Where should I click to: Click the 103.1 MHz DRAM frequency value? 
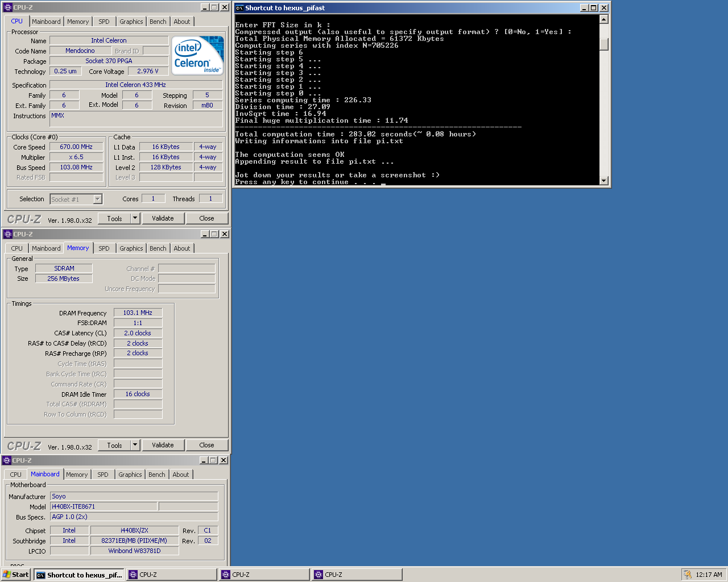pos(138,313)
